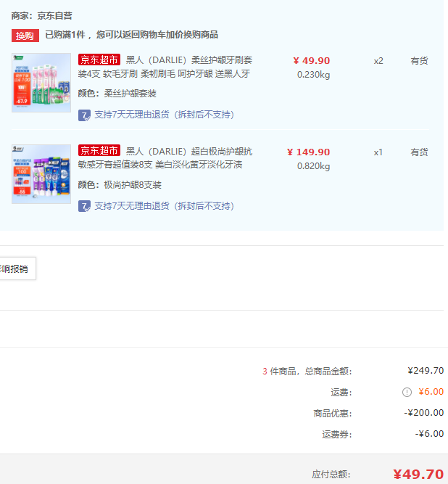Open 支持7天无理由退货 link under the toothbrush set

[x=164, y=115]
